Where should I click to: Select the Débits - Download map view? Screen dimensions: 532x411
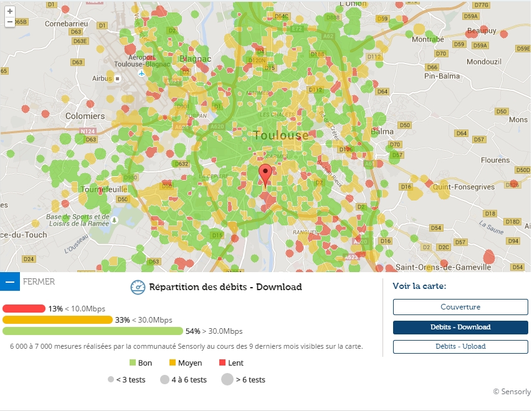460,327
